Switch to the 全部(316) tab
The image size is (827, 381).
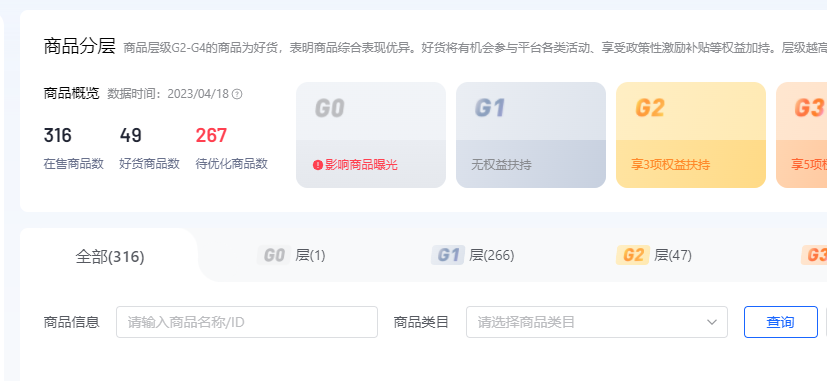(x=110, y=257)
